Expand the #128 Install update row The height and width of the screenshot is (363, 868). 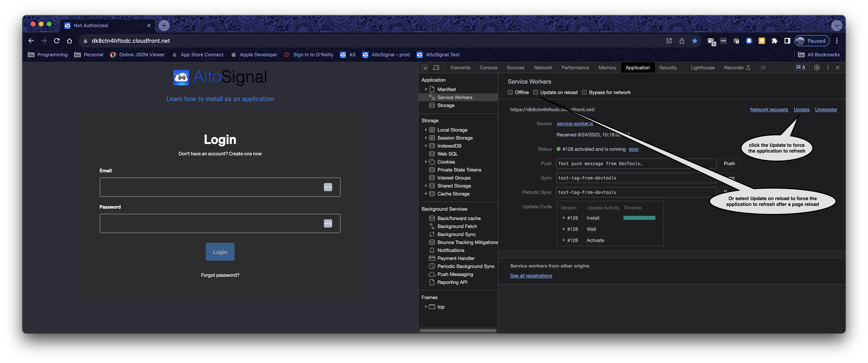pyautogui.click(x=564, y=218)
